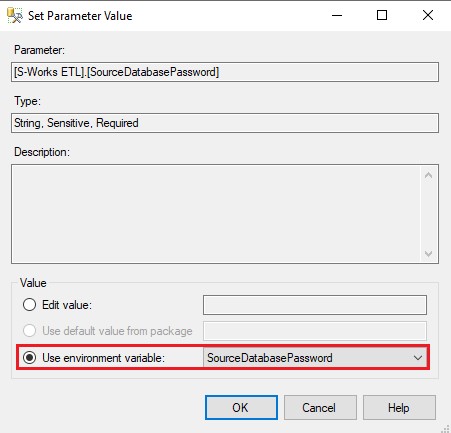Viewport: 451px width, 433px height.
Task: Click the Parameter name field
Action: 225,72
